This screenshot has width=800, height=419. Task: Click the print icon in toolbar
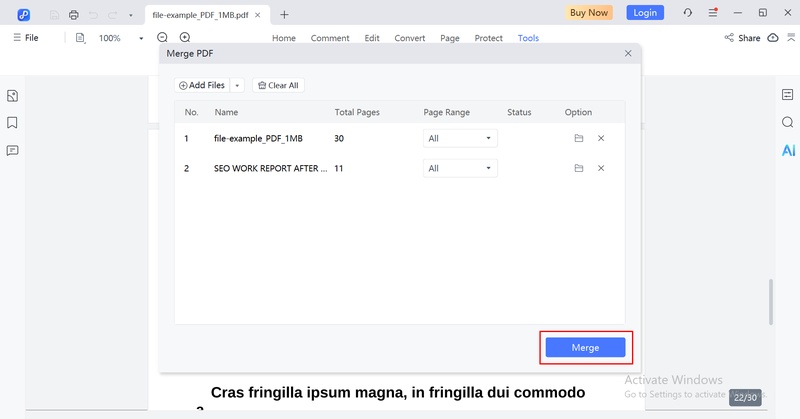point(74,14)
